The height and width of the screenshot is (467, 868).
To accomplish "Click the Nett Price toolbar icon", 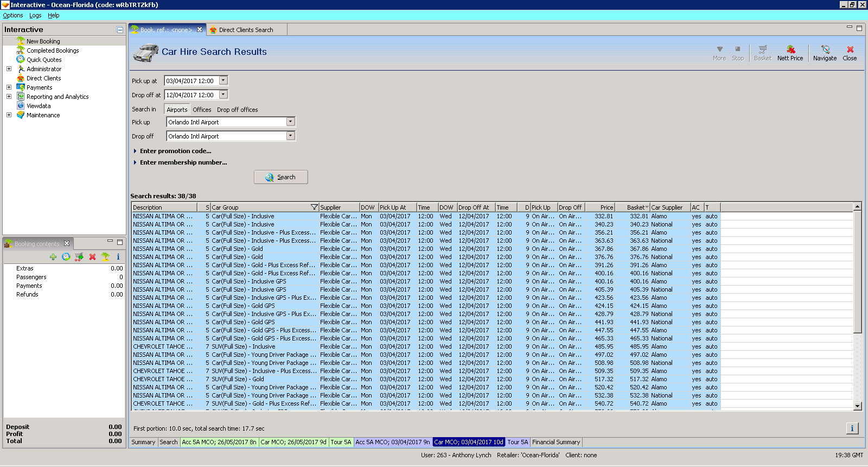I will [790, 52].
